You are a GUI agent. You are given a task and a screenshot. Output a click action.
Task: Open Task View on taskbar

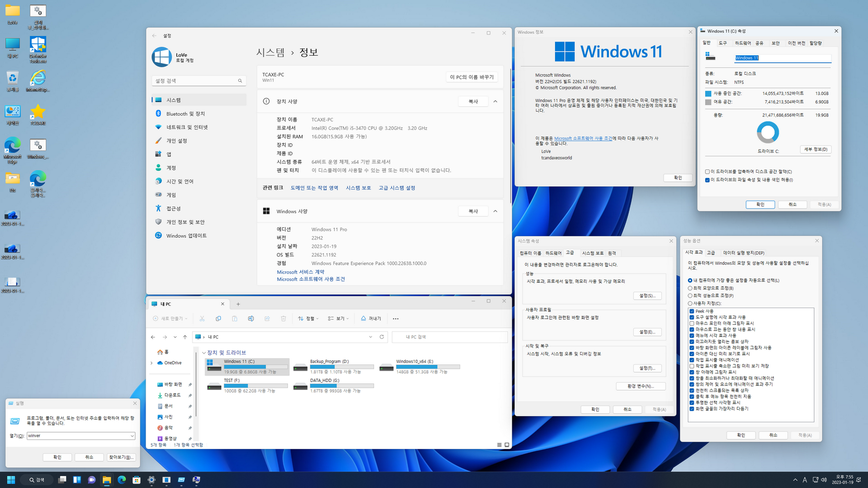pyautogui.click(x=62, y=480)
